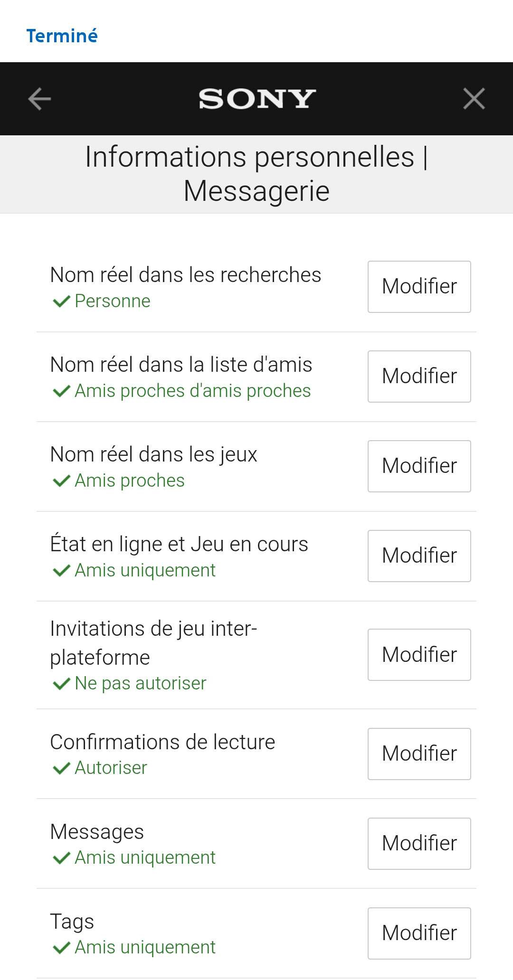Edit Confirmations de lecture setting
The width and height of the screenshot is (513, 980).
click(419, 754)
